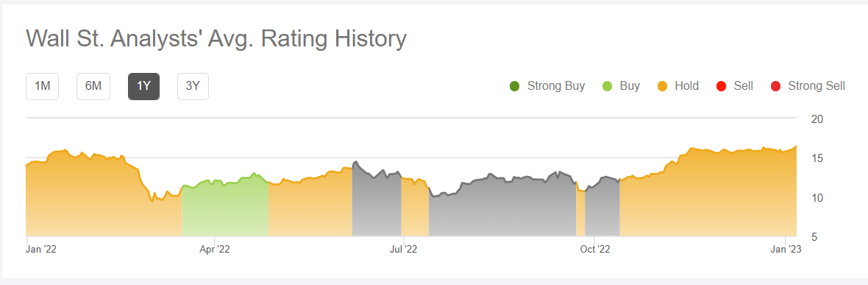Click the Apr '22 axis label
Viewport: 868px width, 285px height.
coord(214,250)
